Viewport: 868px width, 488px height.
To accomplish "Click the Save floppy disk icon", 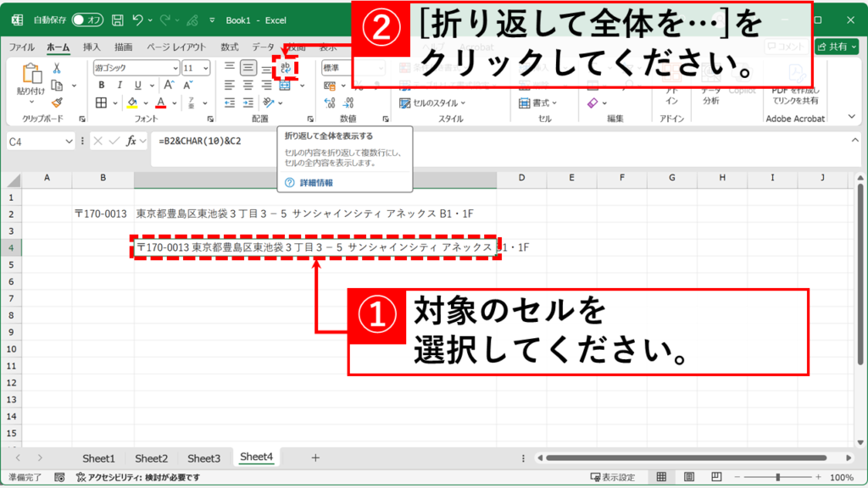I will (x=117, y=20).
